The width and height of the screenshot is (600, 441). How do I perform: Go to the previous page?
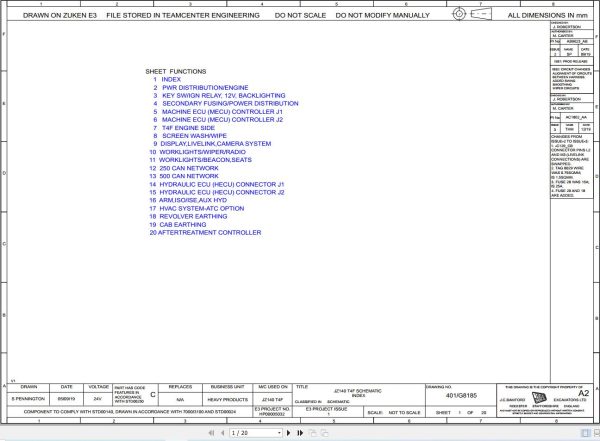click(223, 433)
